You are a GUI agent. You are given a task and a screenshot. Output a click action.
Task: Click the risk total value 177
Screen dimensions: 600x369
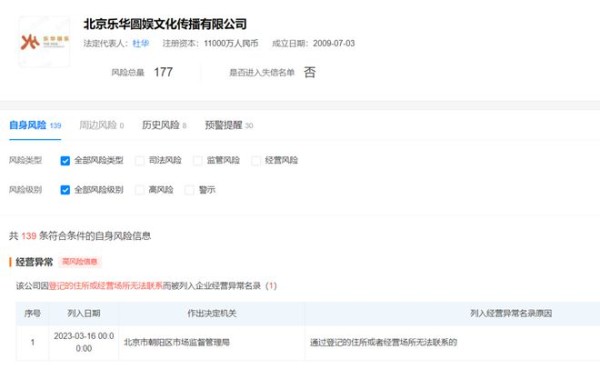pos(163,72)
